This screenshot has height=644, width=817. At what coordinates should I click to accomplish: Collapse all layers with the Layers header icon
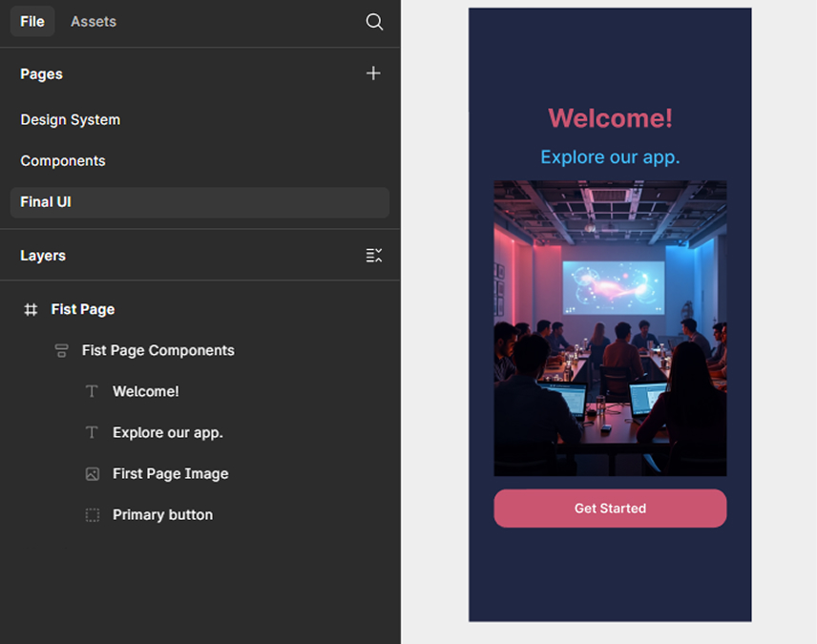(374, 256)
